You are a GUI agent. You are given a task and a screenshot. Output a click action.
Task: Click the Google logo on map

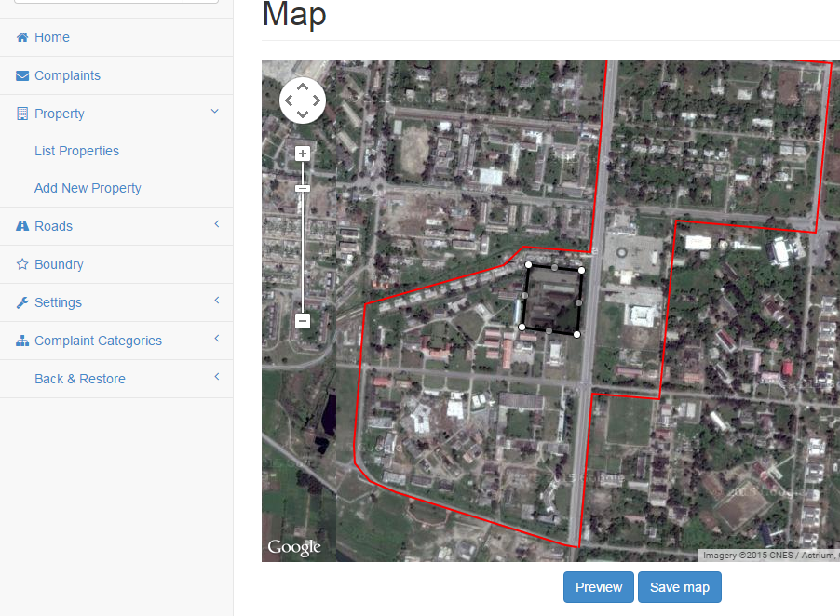click(294, 547)
